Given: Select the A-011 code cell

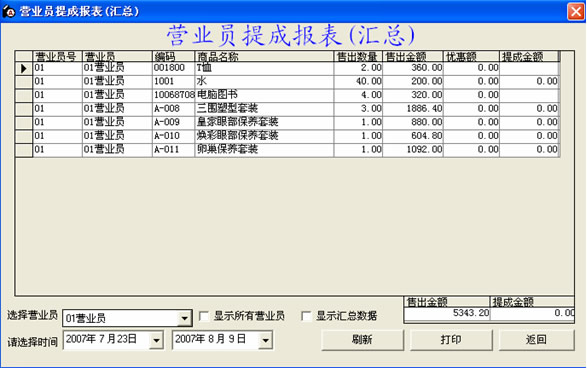Looking at the screenshot, I should coord(174,150).
